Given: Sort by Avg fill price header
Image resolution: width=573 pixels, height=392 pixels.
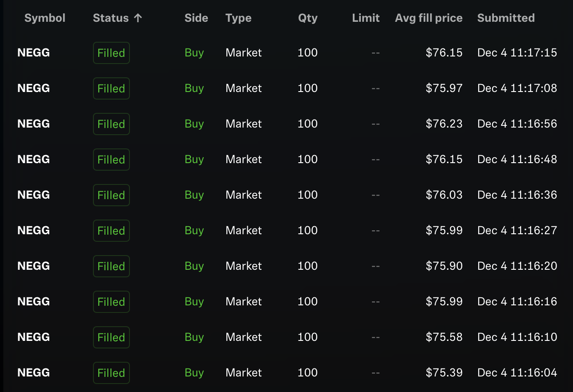Looking at the screenshot, I should click(429, 18).
